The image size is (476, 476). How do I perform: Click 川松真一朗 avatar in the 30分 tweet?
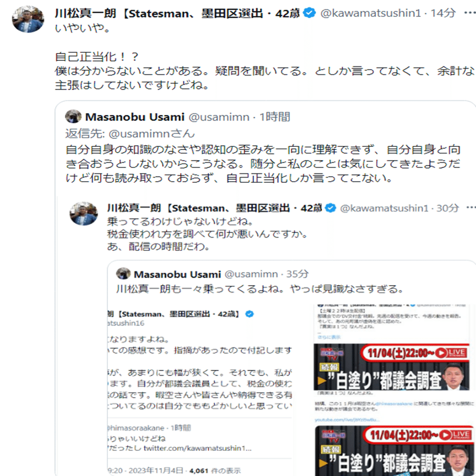84,214
